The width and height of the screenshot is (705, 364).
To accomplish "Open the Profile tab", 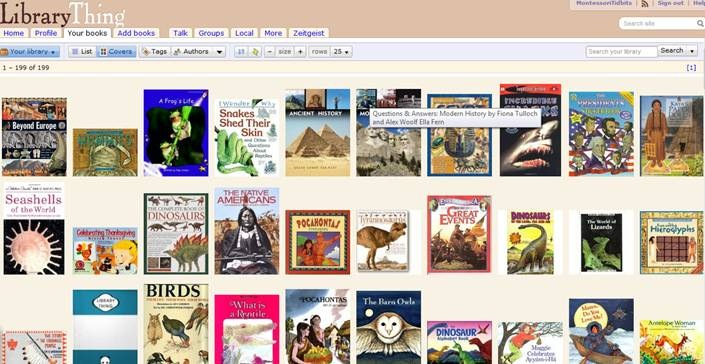I will point(46,33).
